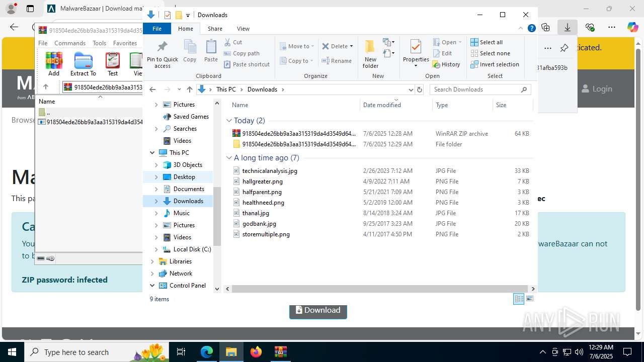The image size is (644, 362).
Task: Click Paste shortcut command
Action: tap(247, 64)
